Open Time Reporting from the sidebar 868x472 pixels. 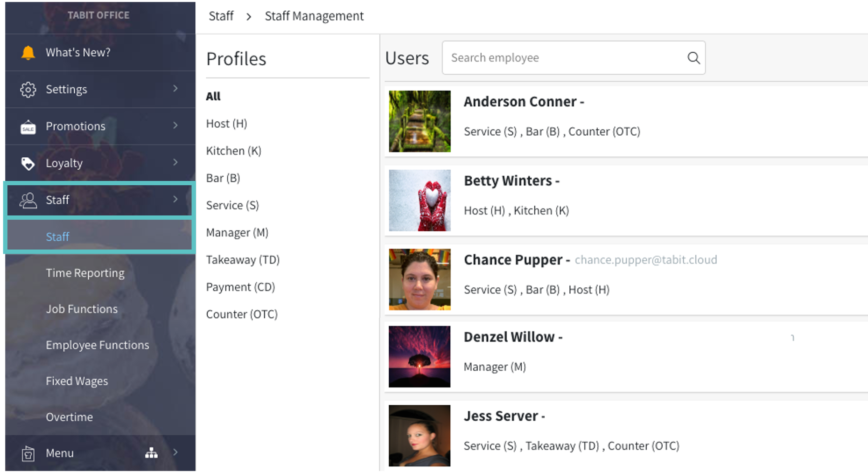tap(85, 273)
